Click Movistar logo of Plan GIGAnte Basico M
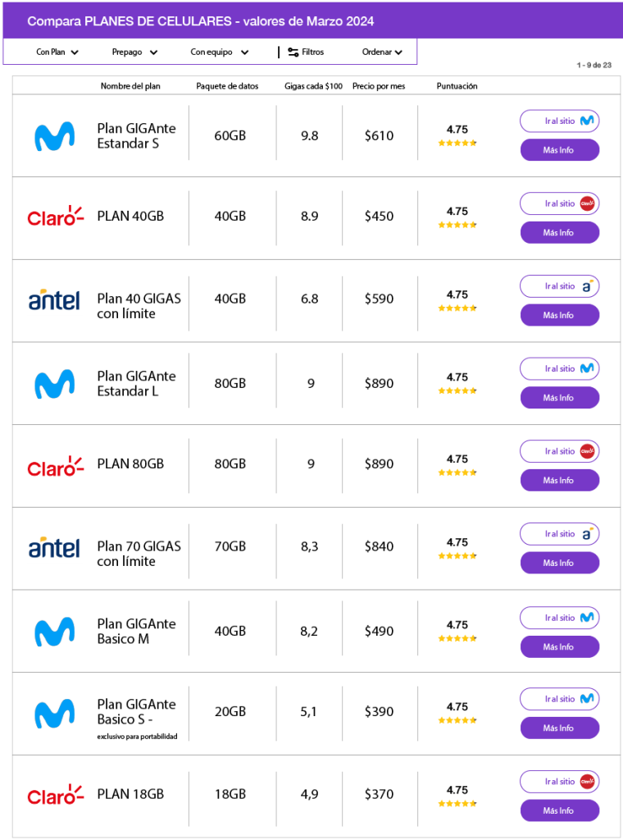 pos(54,632)
